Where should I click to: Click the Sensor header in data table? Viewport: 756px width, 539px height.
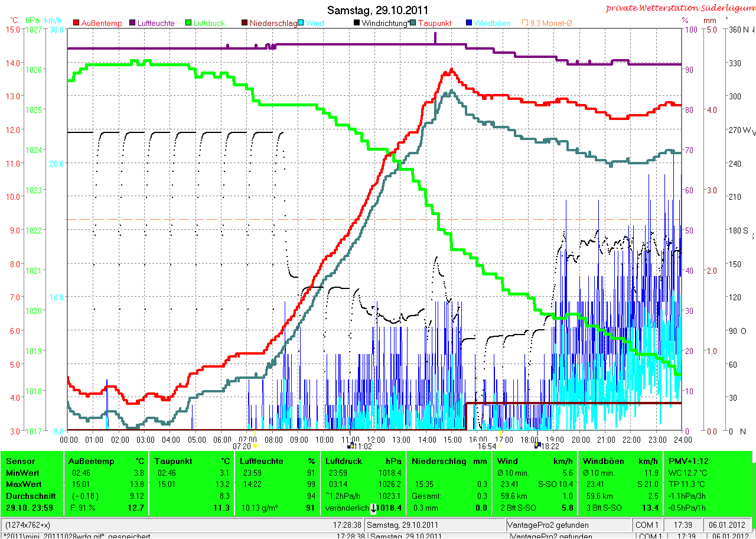(x=20, y=461)
